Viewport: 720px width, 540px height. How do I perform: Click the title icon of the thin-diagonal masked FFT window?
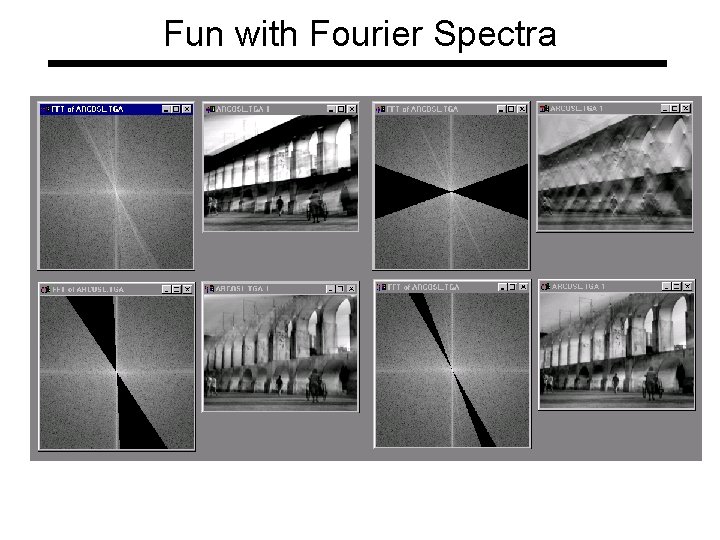(381, 287)
